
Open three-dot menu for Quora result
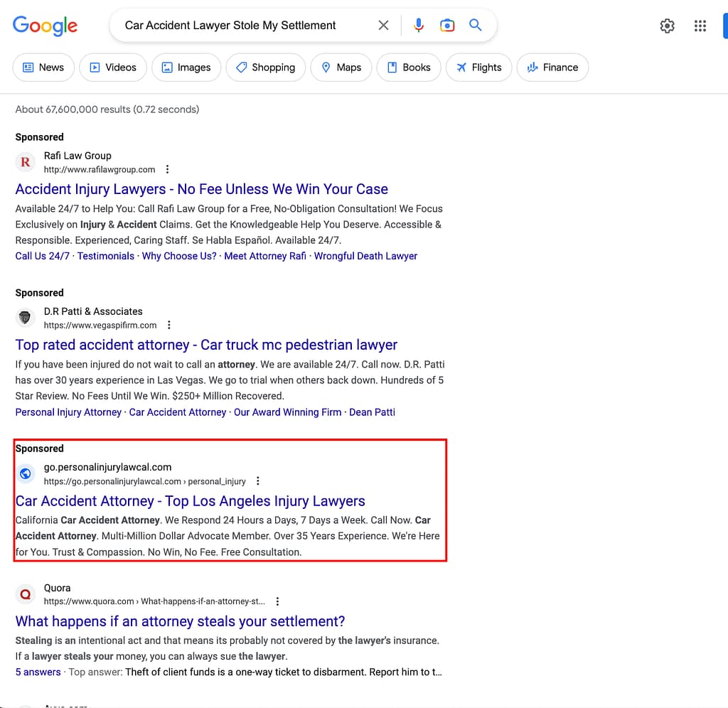(x=278, y=601)
